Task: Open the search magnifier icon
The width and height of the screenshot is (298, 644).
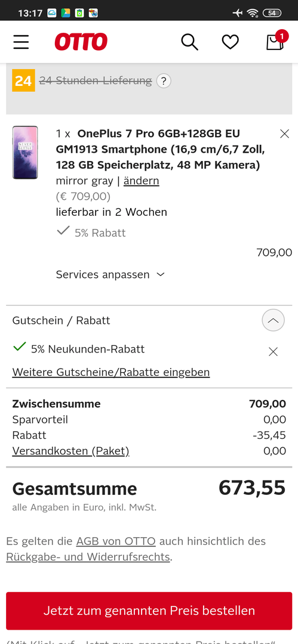Action: 190,42
